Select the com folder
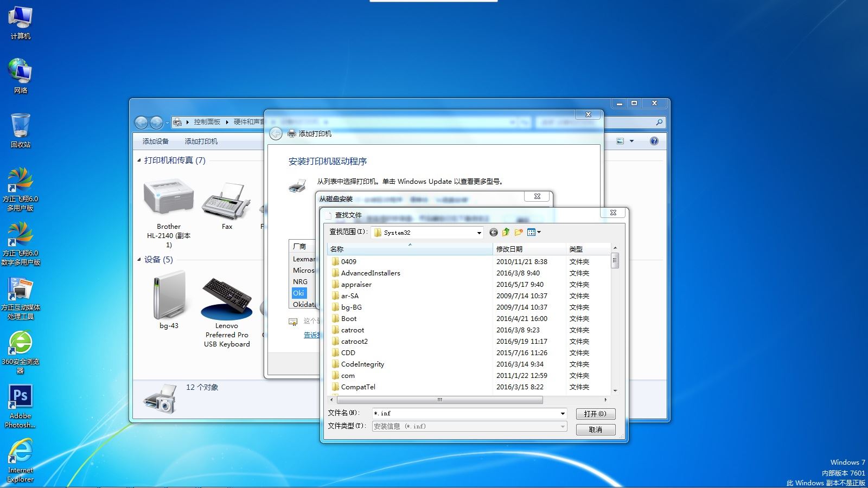 (348, 375)
